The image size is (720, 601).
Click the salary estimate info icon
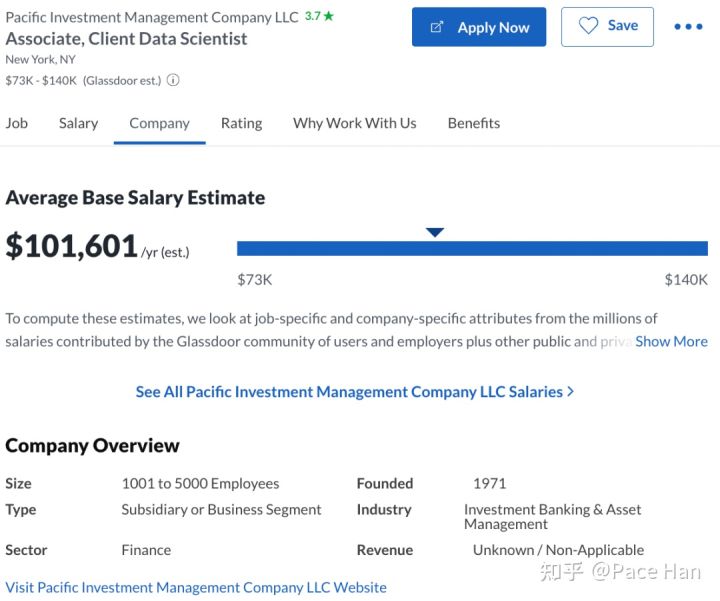(x=173, y=80)
